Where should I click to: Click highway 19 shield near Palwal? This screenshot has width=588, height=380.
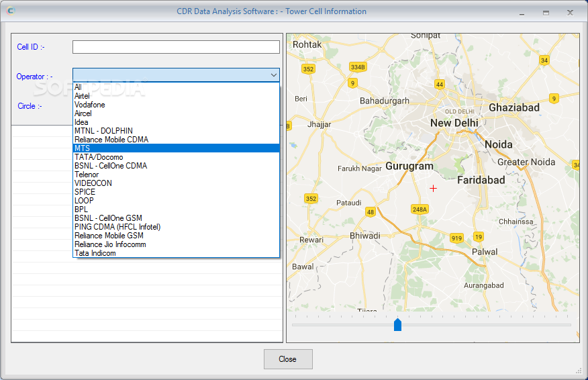[479, 237]
